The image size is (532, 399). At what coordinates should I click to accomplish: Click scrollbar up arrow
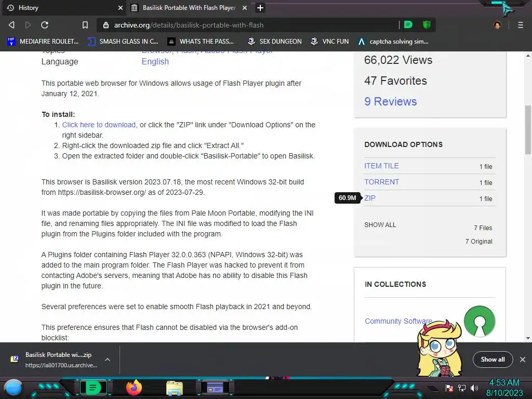(528, 56)
